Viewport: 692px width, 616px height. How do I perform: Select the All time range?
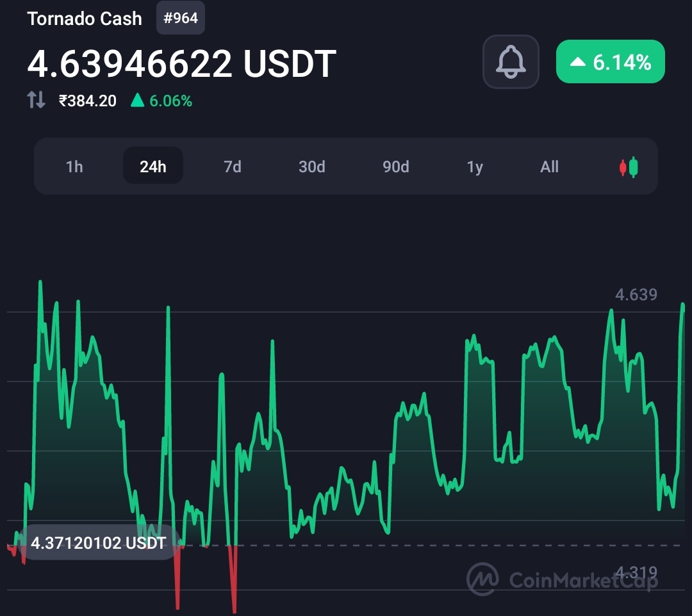click(550, 166)
